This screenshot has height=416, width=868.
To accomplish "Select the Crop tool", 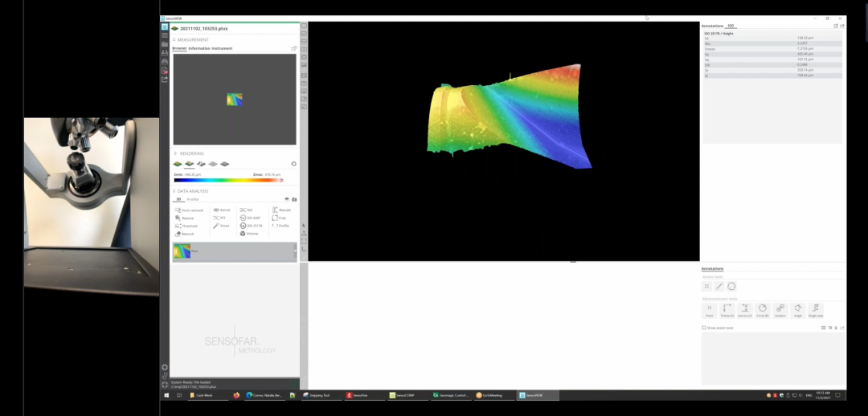I will point(280,218).
